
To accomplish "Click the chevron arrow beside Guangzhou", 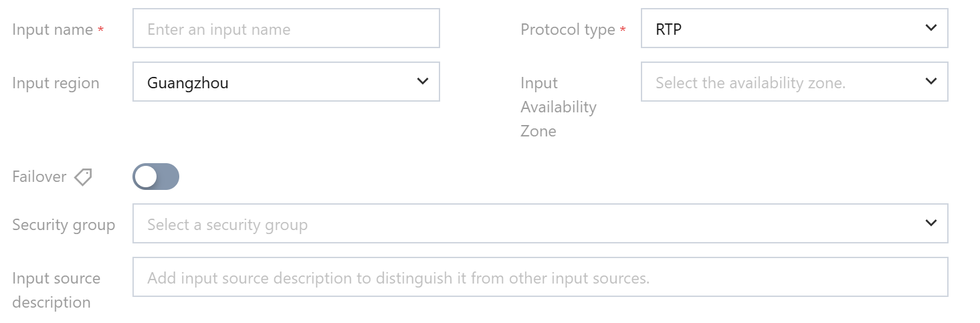I will (x=422, y=82).
